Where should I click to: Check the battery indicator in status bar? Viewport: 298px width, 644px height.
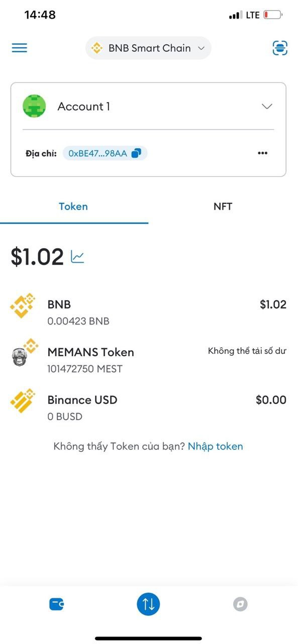[x=273, y=15]
